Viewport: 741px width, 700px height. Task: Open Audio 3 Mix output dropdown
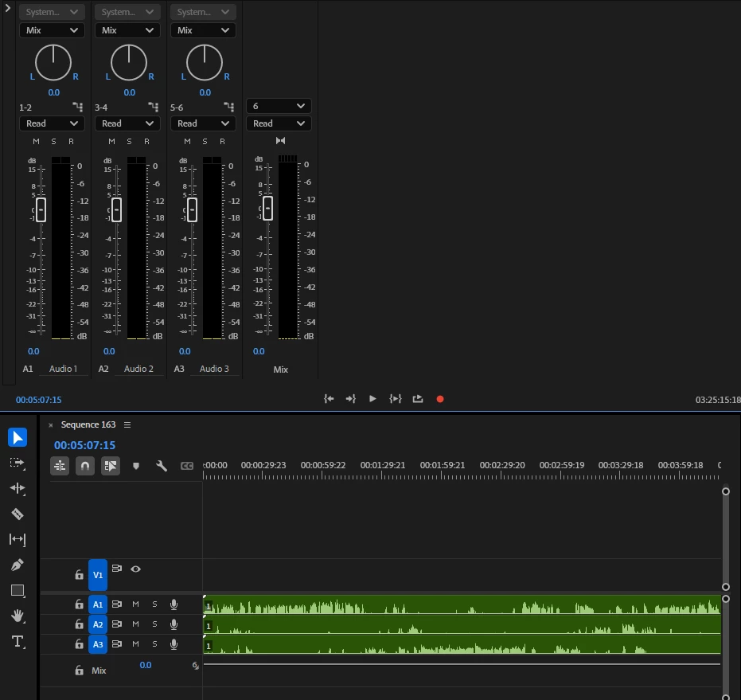coord(203,30)
